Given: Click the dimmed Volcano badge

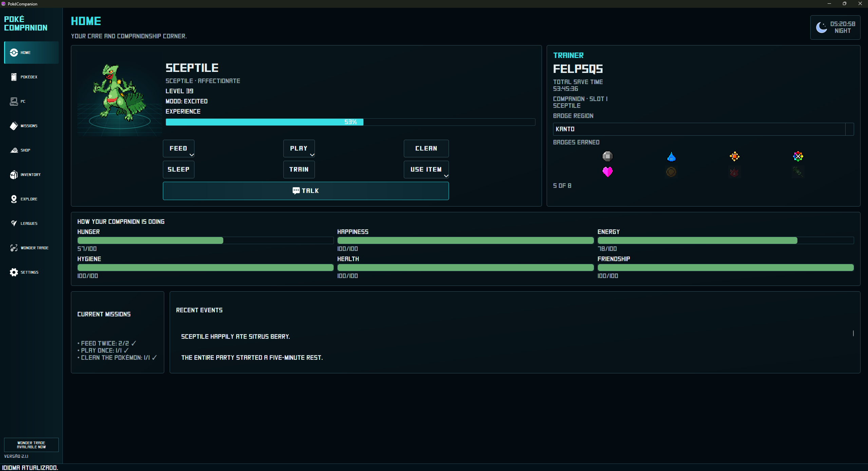Looking at the screenshot, I should [735, 172].
